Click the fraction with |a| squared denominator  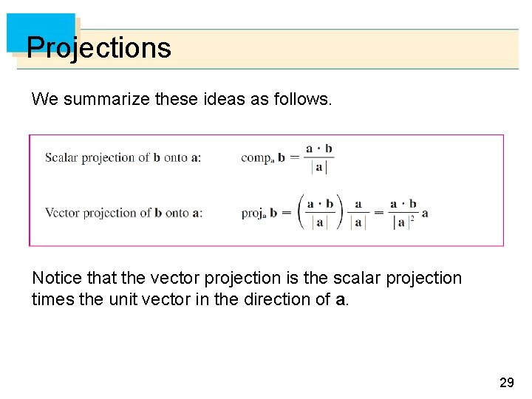click(403, 212)
